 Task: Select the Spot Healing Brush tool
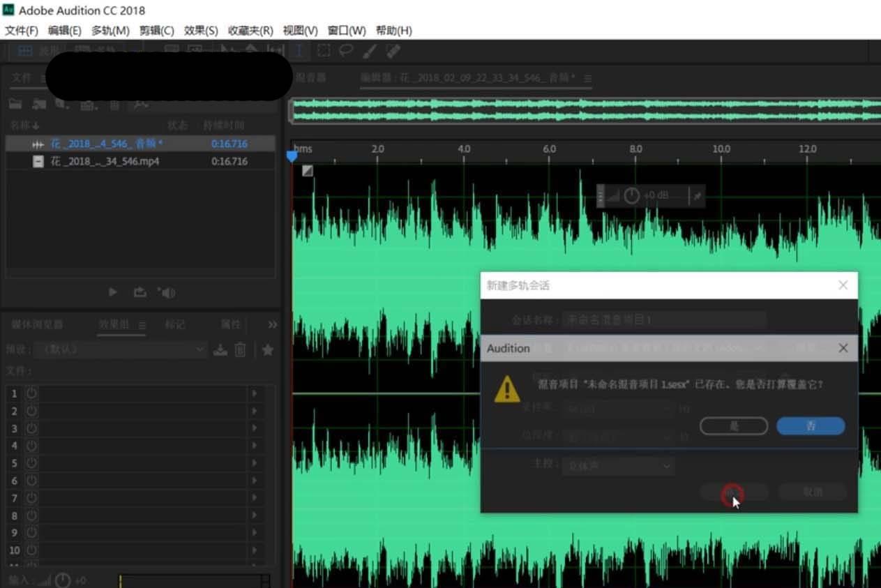tap(393, 50)
